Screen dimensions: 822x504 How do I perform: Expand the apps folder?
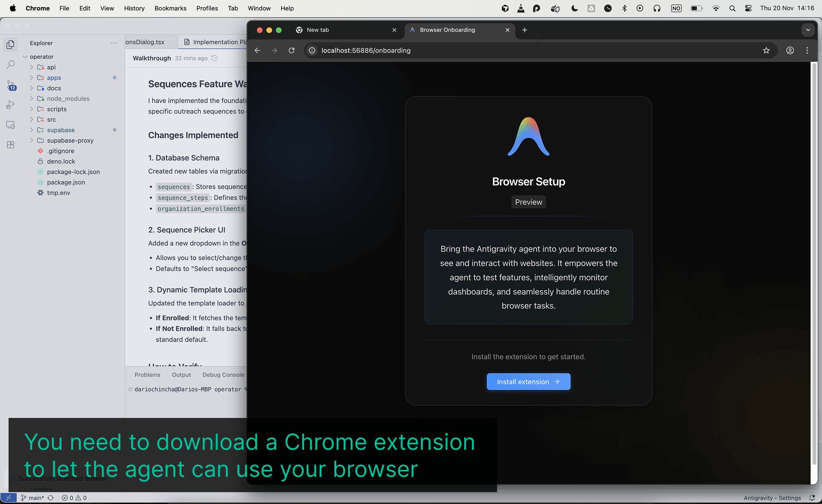[x=32, y=78]
